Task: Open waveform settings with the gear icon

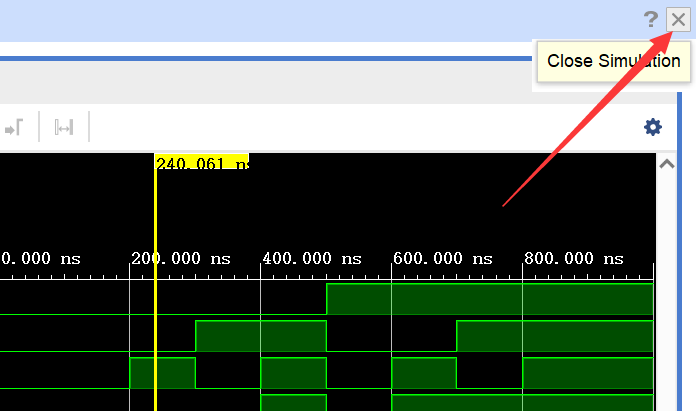Action: [653, 127]
